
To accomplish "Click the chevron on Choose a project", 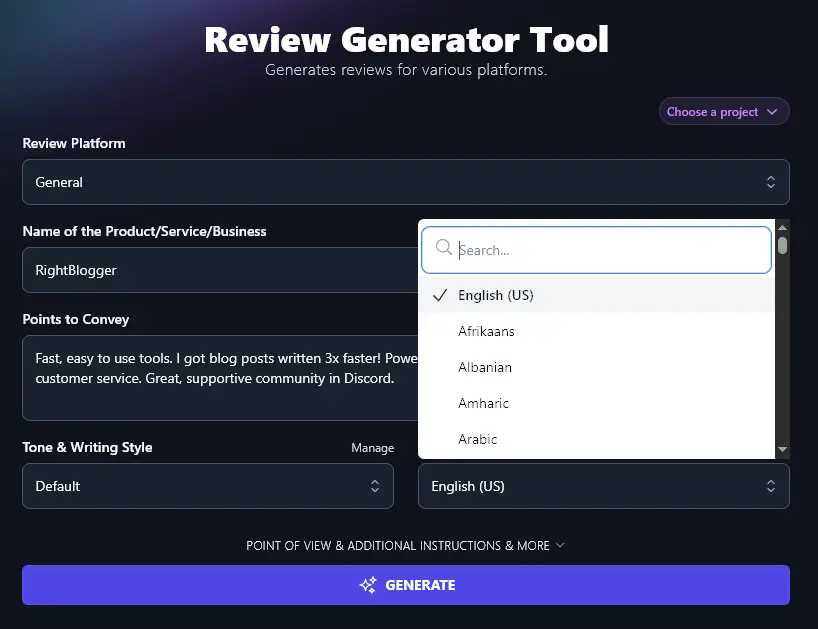I will [771, 111].
